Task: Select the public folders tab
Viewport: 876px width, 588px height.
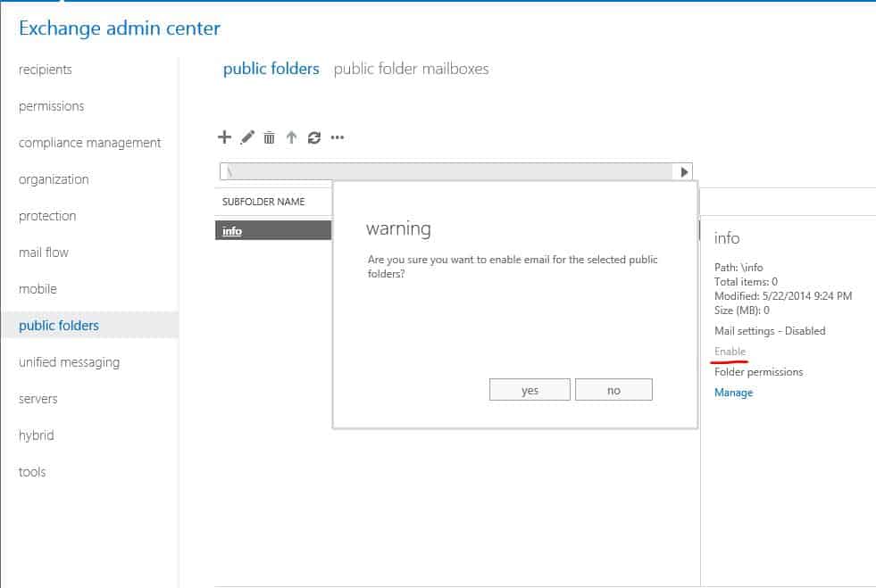Action: (x=271, y=69)
